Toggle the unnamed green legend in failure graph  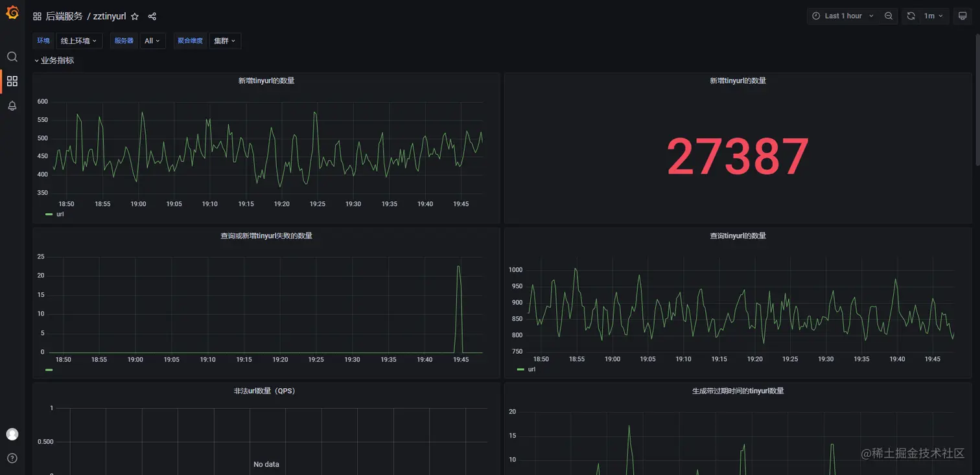tap(49, 370)
